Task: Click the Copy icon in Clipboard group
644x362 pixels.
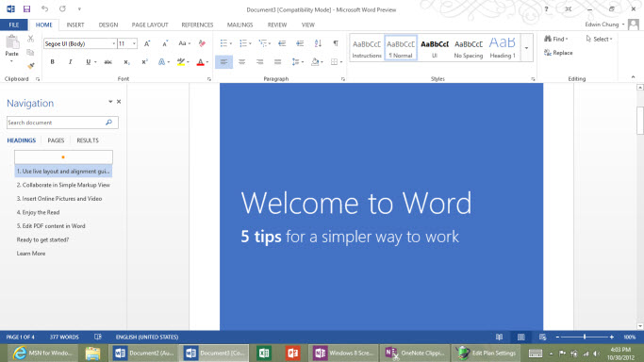Action: coord(30,53)
